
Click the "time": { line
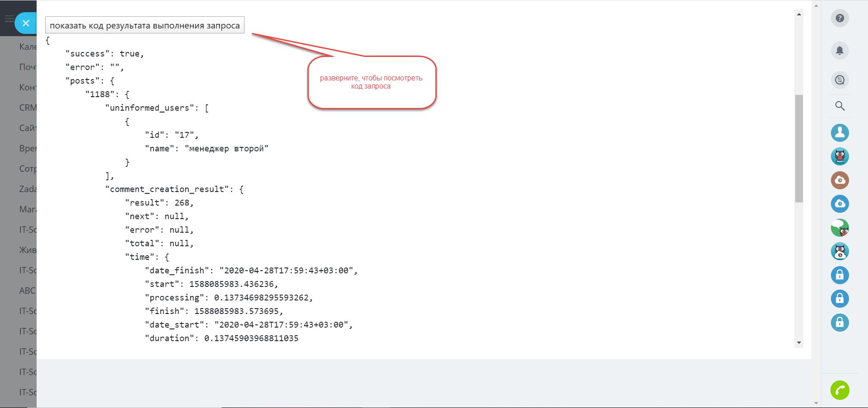click(147, 257)
